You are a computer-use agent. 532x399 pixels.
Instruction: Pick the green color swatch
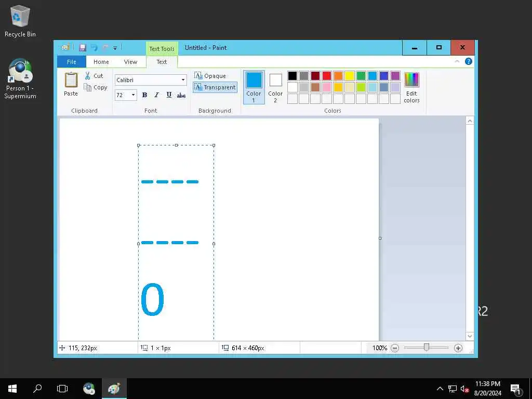[361, 76]
